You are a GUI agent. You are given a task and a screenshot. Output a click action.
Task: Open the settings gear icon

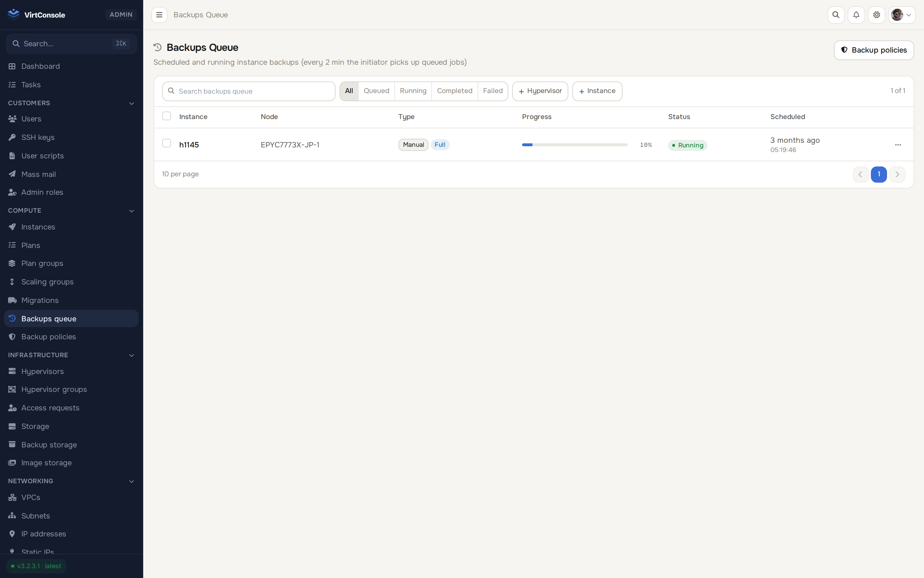876,15
